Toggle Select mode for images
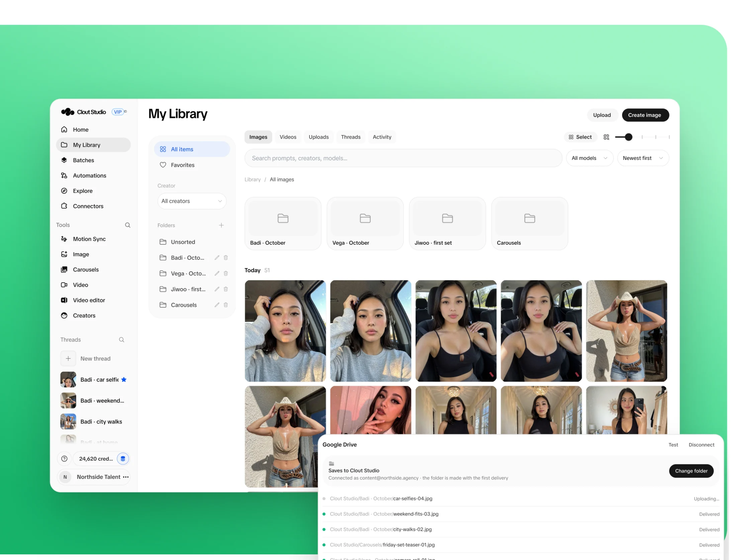 [x=580, y=137]
